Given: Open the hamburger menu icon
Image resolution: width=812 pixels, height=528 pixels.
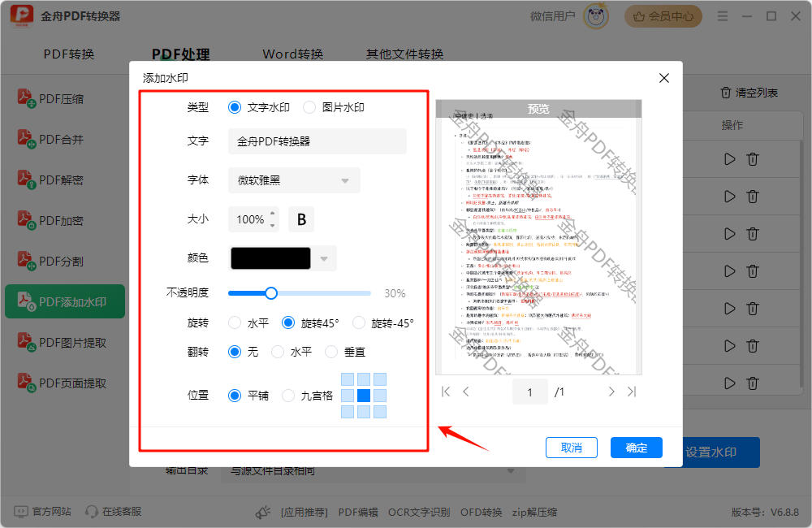Looking at the screenshot, I should pos(723,16).
